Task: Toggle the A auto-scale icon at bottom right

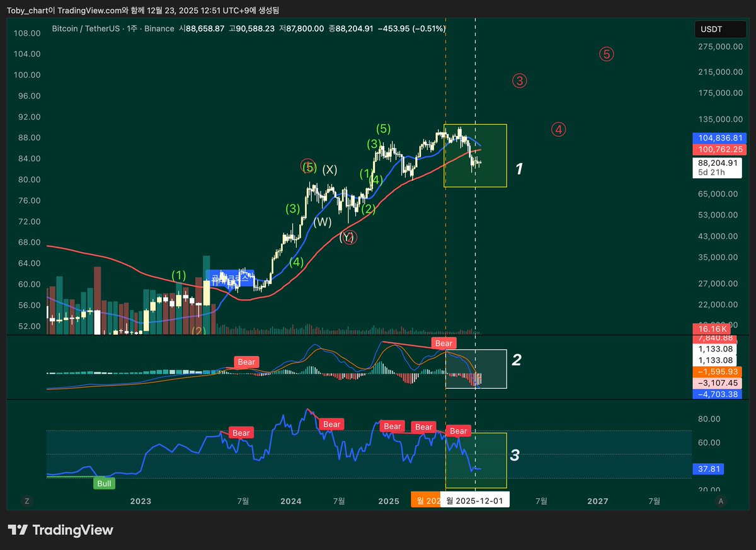Action: pos(720,501)
